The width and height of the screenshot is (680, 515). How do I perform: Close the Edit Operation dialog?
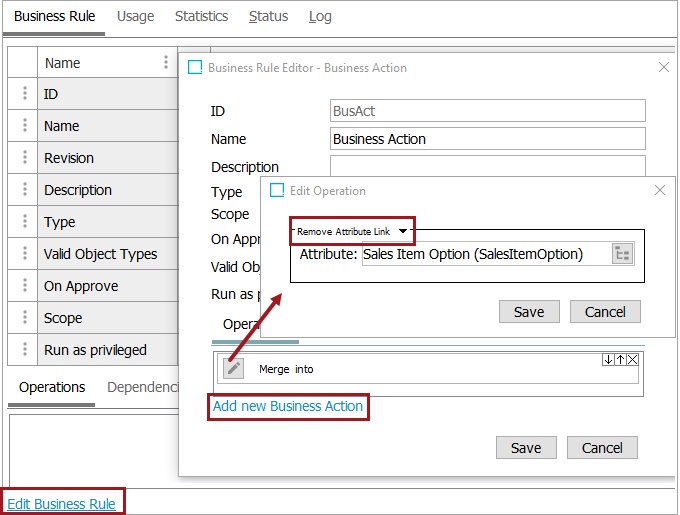pyautogui.click(x=659, y=190)
